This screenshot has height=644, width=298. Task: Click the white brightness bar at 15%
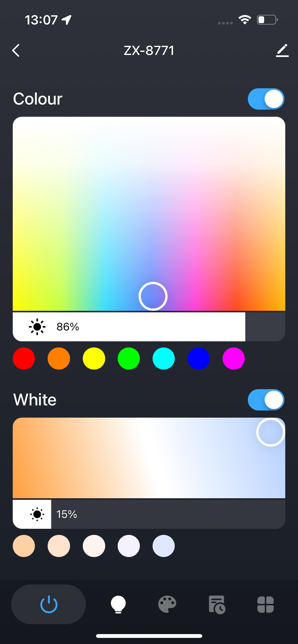pos(149,514)
